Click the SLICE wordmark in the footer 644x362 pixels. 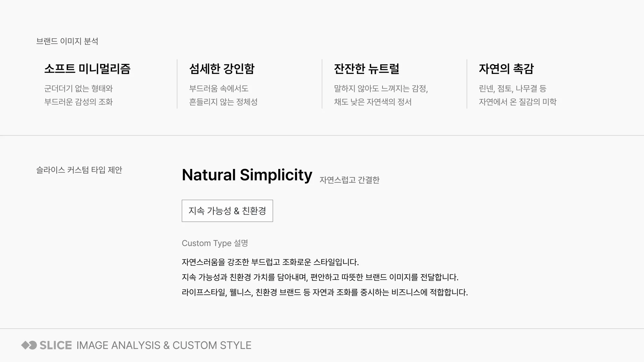(x=56, y=345)
